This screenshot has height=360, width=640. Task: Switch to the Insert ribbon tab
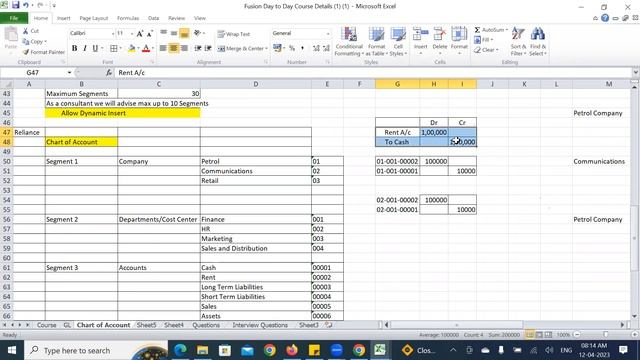point(63,18)
